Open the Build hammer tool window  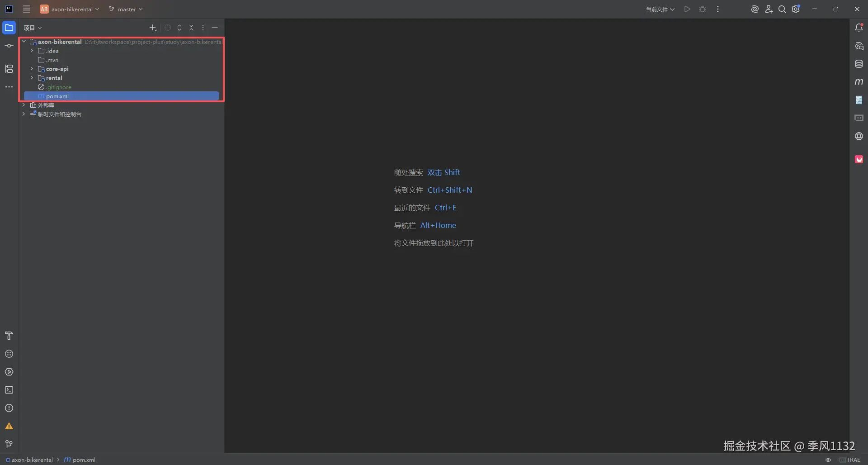(9, 336)
